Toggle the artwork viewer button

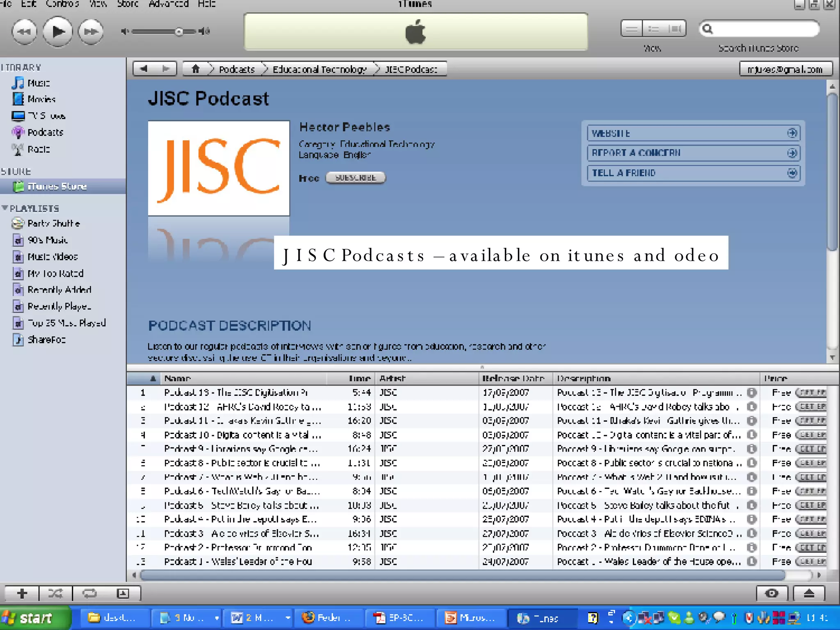pyautogui.click(x=123, y=593)
